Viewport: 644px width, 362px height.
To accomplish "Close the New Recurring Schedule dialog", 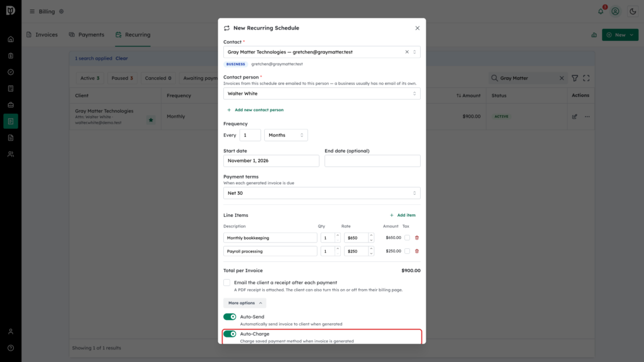I will point(418,28).
